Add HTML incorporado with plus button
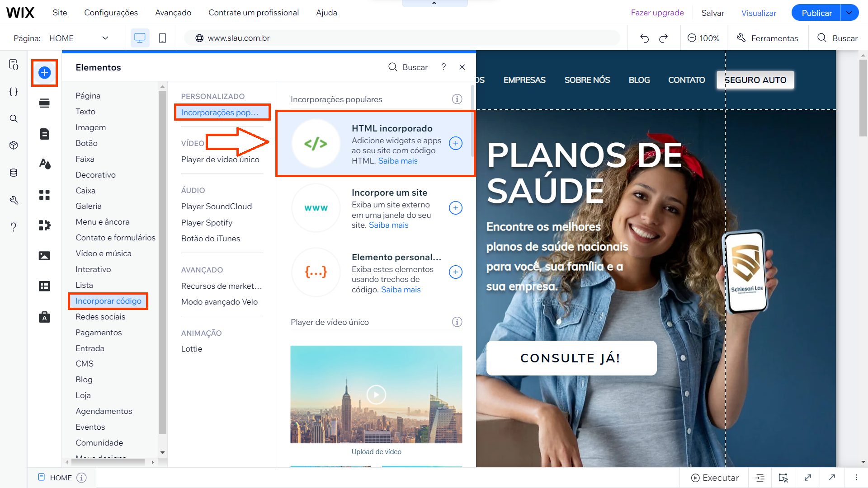 pos(455,143)
